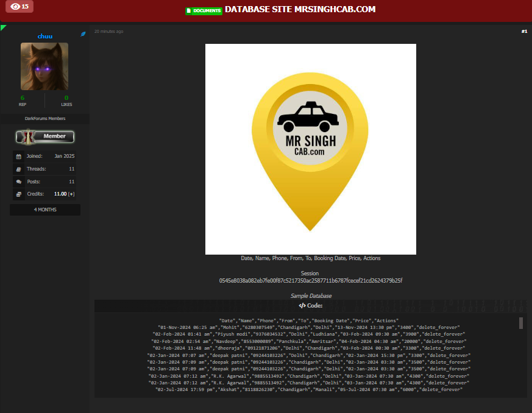This screenshot has height=413, width=532.
Task: Open the thread title DATABASE SITE MRSINGHCAB.COM
Action: (x=300, y=10)
